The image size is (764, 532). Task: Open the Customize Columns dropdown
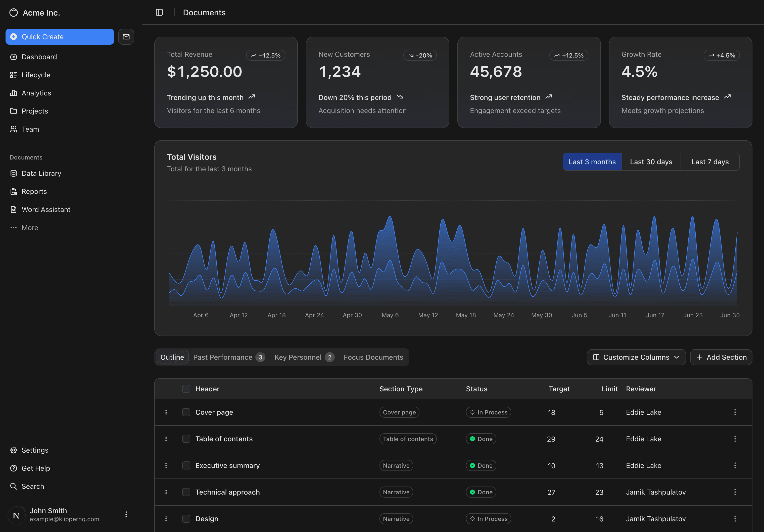coord(636,357)
